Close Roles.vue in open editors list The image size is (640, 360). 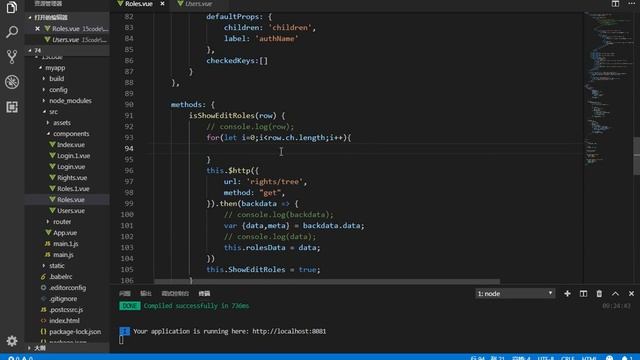click(38, 29)
